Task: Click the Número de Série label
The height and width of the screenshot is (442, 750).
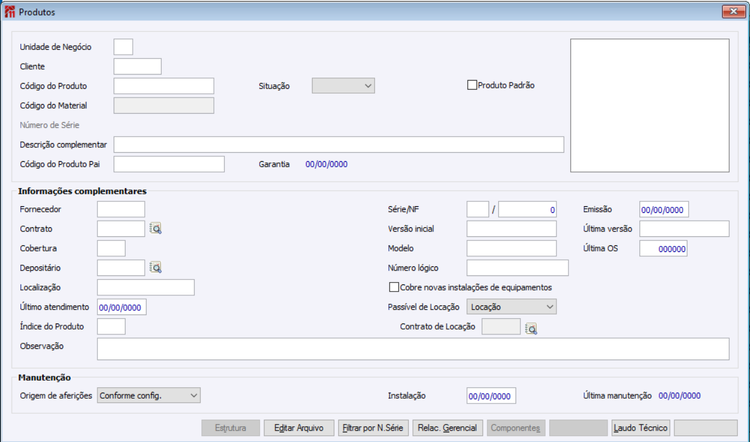Action: (x=49, y=125)
